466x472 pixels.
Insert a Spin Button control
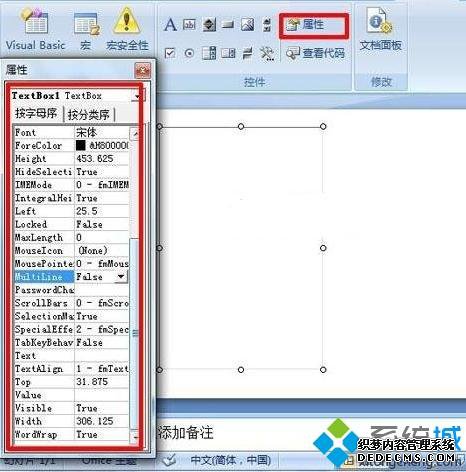point(209,25)
